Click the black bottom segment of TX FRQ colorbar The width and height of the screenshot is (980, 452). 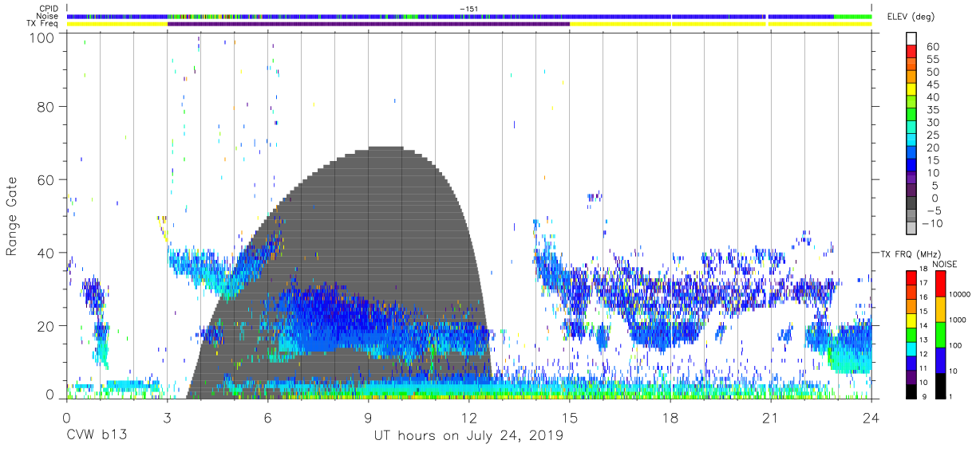click(x=911, y=390)
